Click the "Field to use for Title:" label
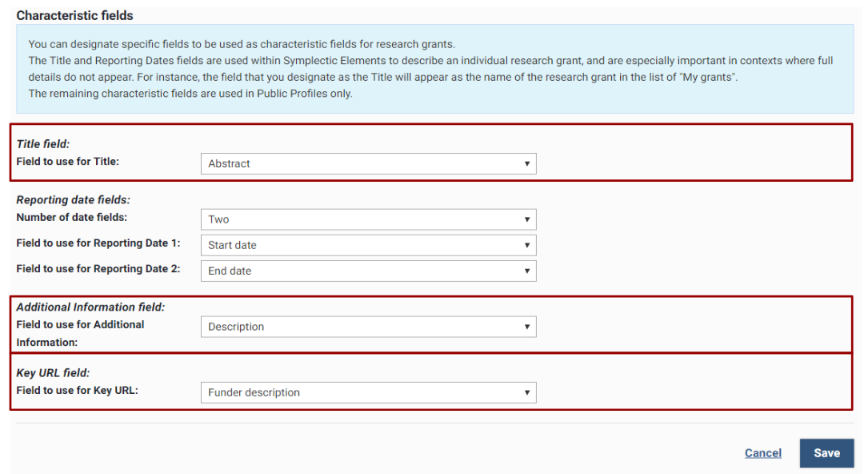Viewport: 868px width, 474px height. pyautogui.click(x=68, y=161)
